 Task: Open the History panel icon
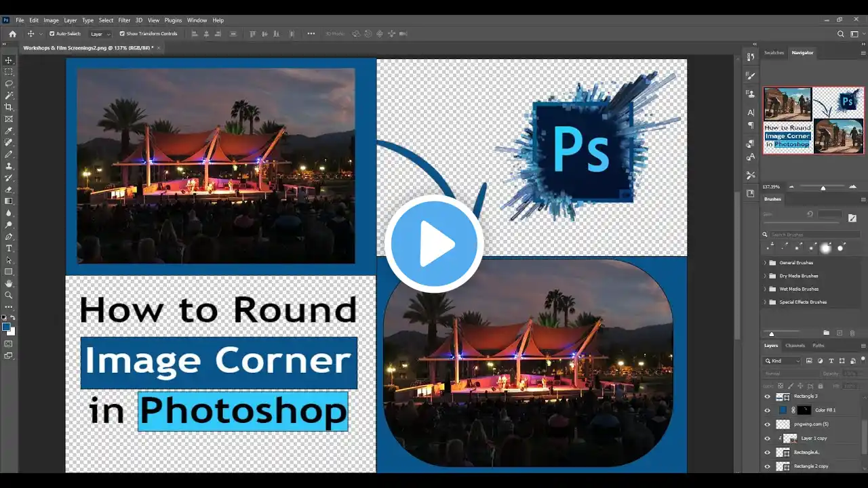751,58
